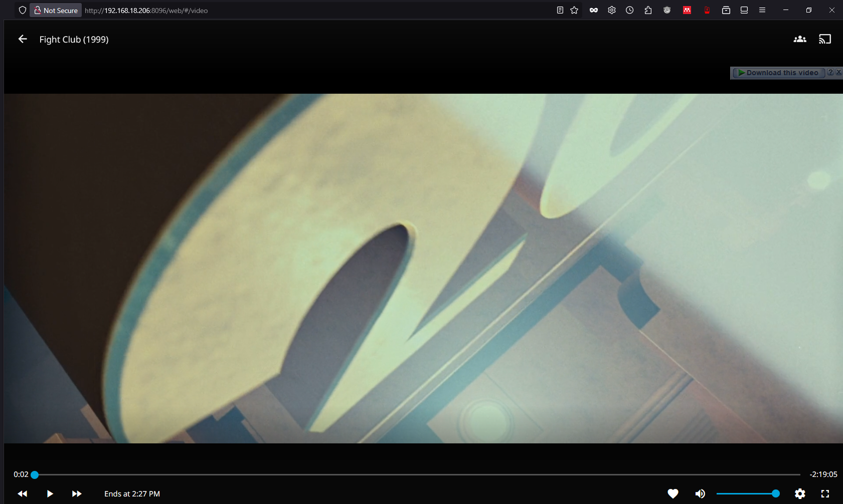
Task: Click the video frame to toggle playback
Action: point(423,268)
